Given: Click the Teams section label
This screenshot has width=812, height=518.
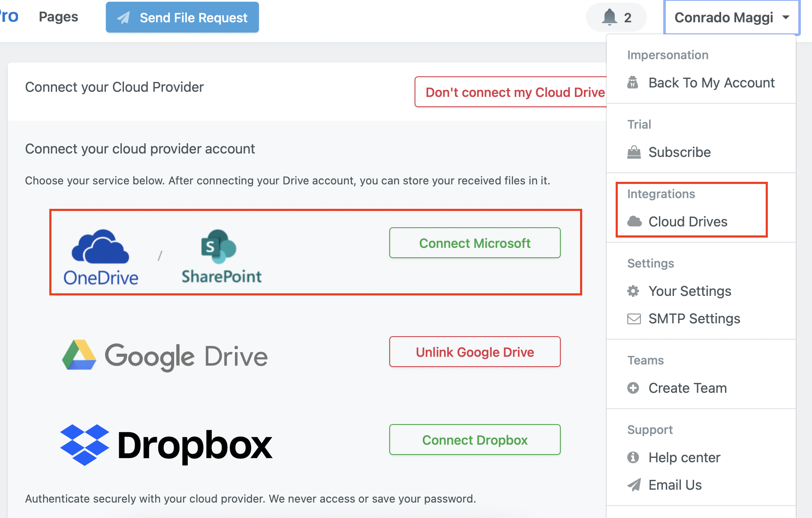Looking at the screenshot, I should click(645, 360).
